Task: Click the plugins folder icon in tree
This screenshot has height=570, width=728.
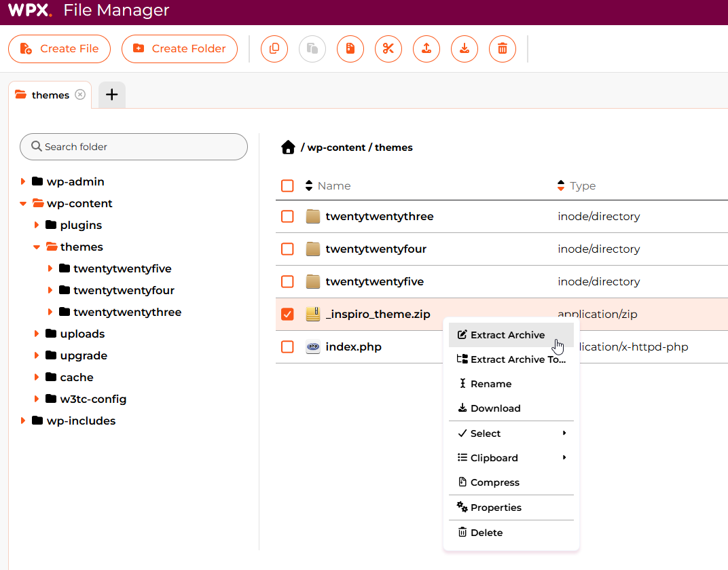Action: 51,225
